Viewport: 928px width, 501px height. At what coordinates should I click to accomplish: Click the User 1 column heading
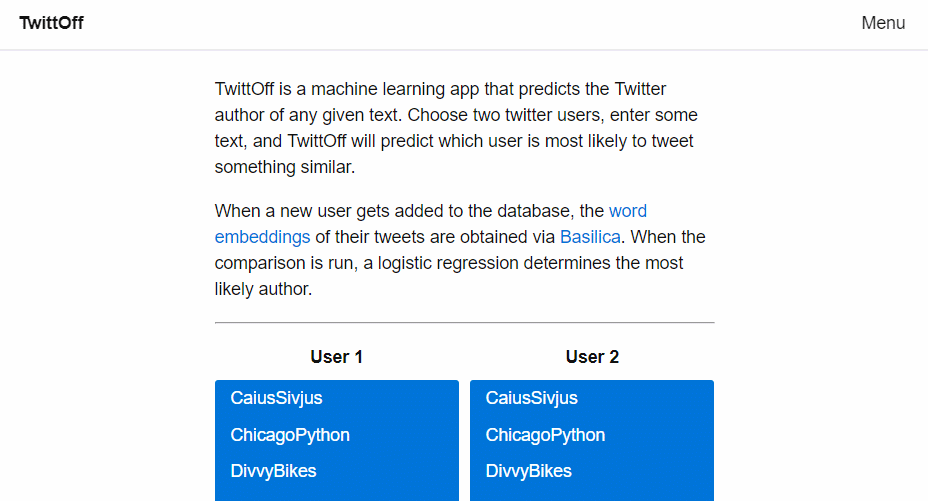pos(336,357)
